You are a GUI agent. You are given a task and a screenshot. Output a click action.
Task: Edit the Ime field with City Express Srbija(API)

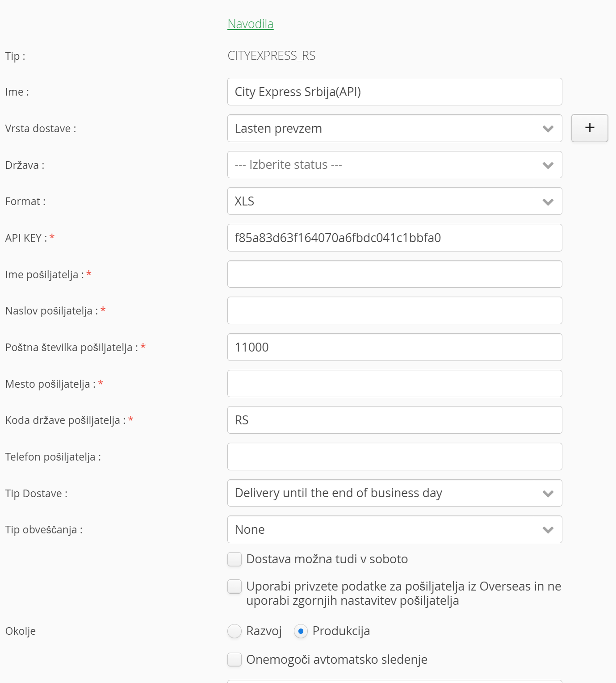pos(394,92)
